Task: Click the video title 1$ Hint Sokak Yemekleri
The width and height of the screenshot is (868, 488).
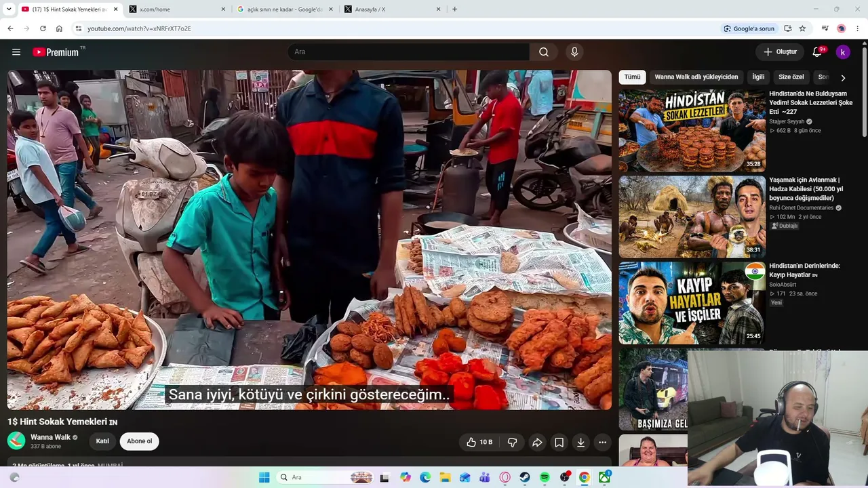Action: pyautogui.click(x=62, y=422)
